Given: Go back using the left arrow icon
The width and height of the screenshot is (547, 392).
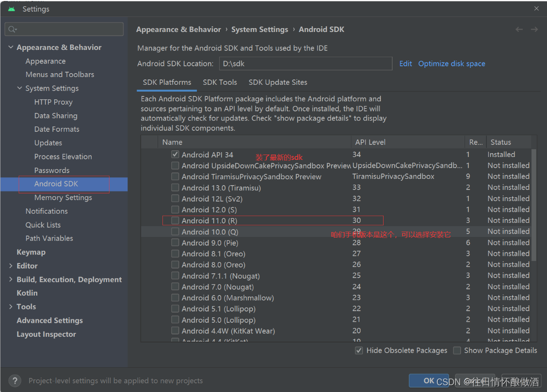Looking at the screenshot, I should (x=519, y=30).
